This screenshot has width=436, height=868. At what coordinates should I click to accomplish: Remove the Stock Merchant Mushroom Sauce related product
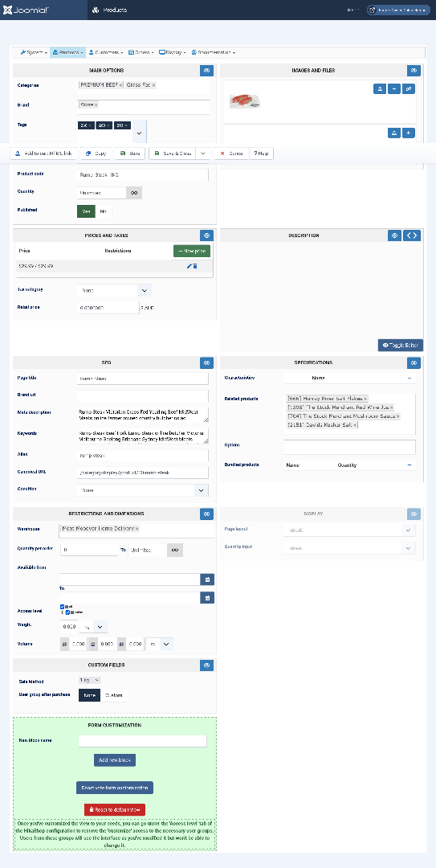click(x=397, y=416)
